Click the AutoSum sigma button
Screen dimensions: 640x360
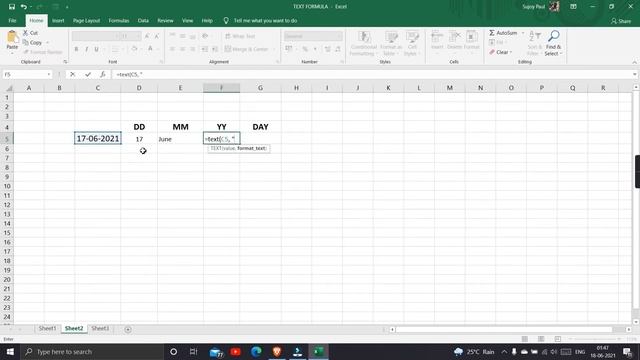point(503,33)
